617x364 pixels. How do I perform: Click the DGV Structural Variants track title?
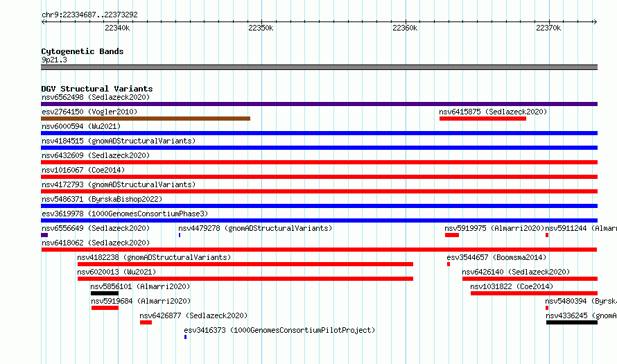(x=97, y=89)
